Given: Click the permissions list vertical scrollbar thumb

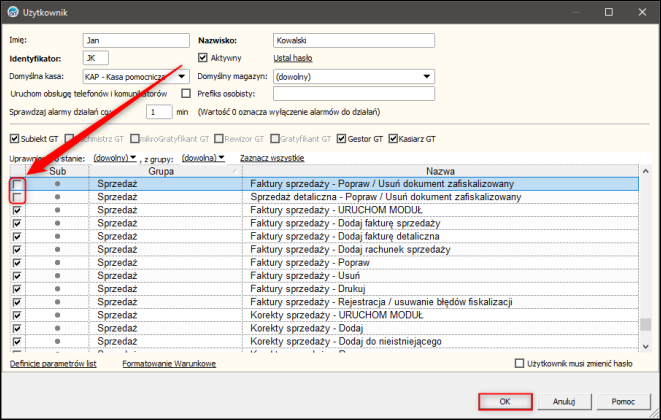Looking at the screenshot, I should point(645,324).
